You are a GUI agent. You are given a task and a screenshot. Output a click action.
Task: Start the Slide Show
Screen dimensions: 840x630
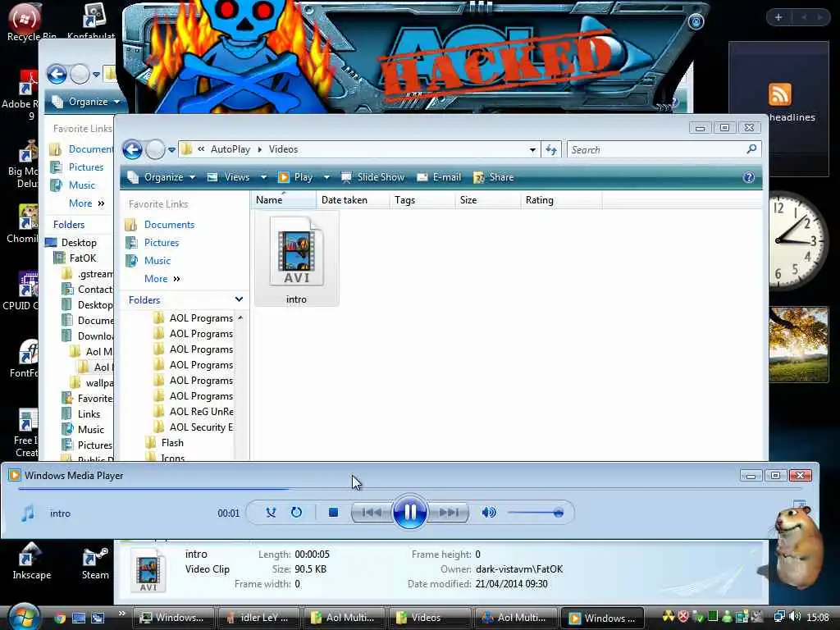pyautogui.click(x=373, y=177)
